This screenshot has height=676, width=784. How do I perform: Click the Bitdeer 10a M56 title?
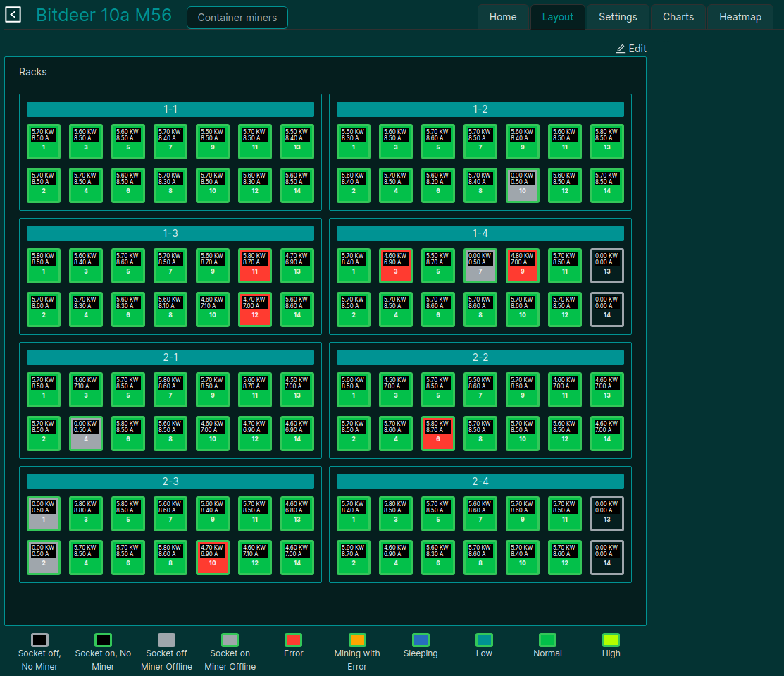(x=104, y=15)
